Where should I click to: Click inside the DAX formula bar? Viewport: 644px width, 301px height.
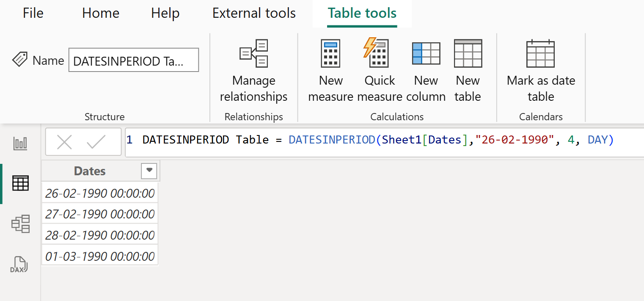[339, 139]
